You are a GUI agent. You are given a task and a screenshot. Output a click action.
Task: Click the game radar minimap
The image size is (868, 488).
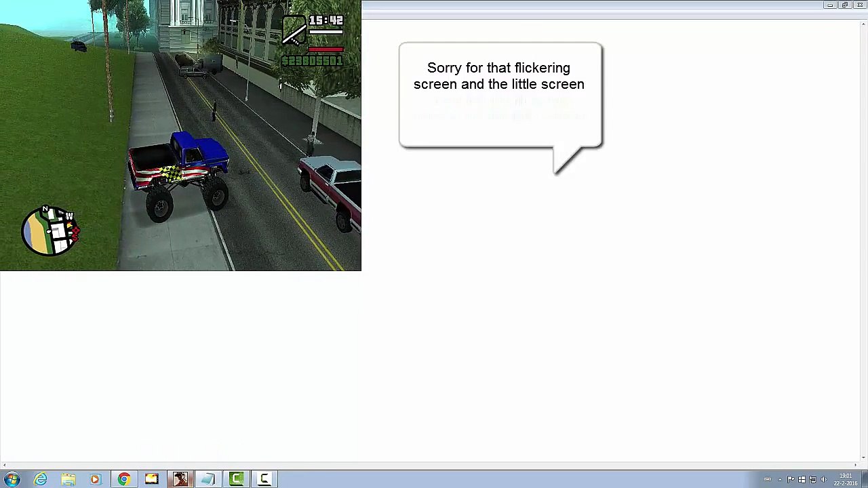click(x=51, y=230)
